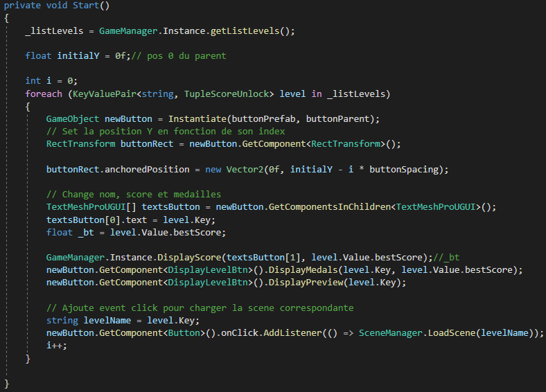Click 'textsButton[0].text' expression
Screen dimensions: 546x392
click(x=97, y=220)
